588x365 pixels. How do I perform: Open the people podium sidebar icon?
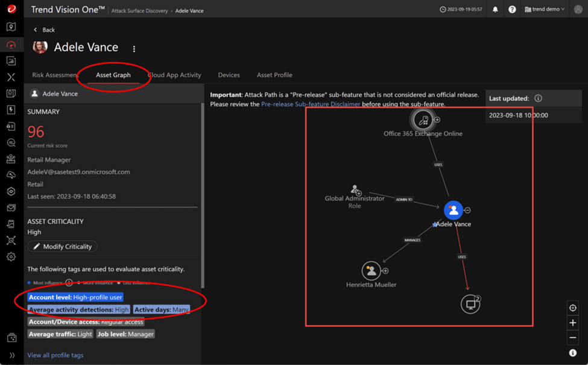[x=11, y=159]
